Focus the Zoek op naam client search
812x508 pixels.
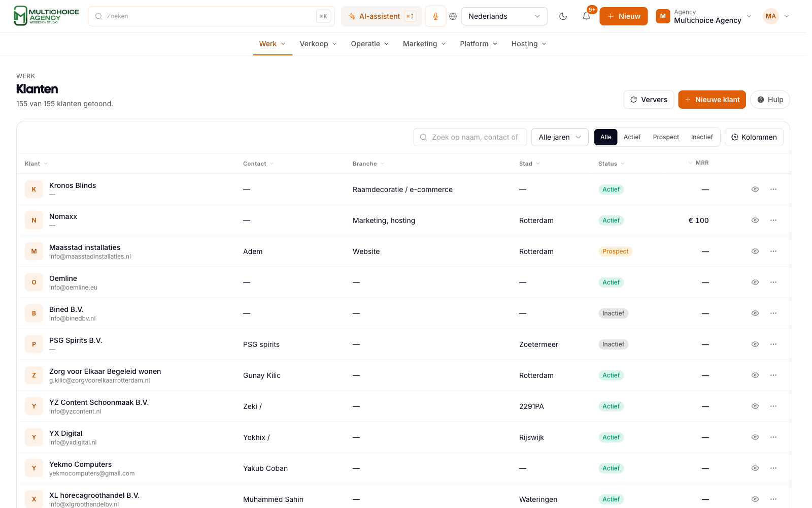(470, 137)
